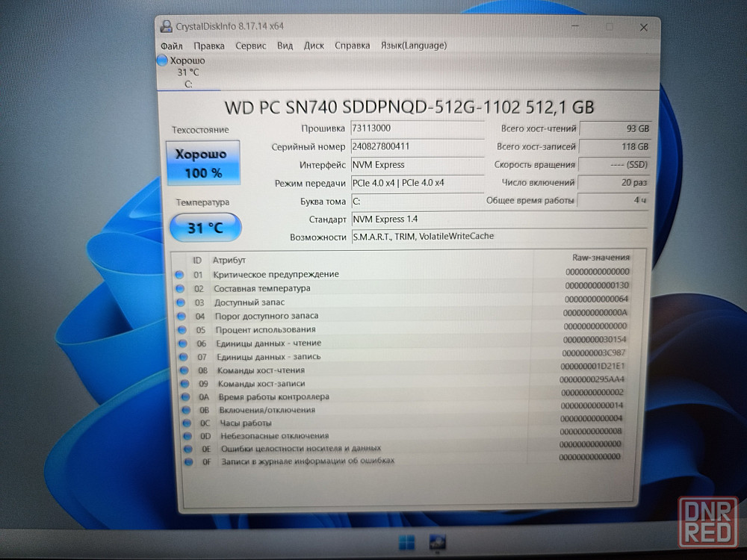Screen dimensions: 747x560
Task: Open the Правка menu
Action: tap(208, 46)
